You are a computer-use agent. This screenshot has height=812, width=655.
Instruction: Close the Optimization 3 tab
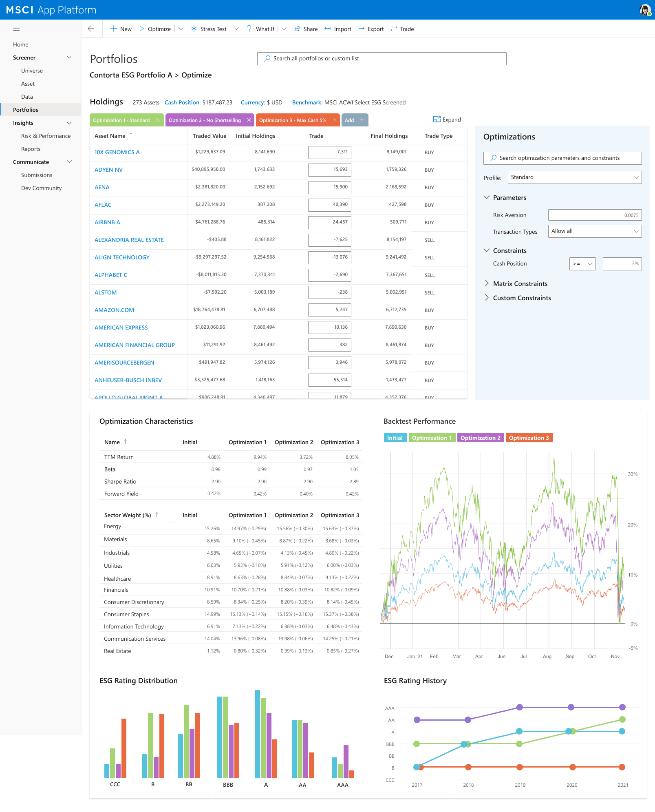coord(335,120)
